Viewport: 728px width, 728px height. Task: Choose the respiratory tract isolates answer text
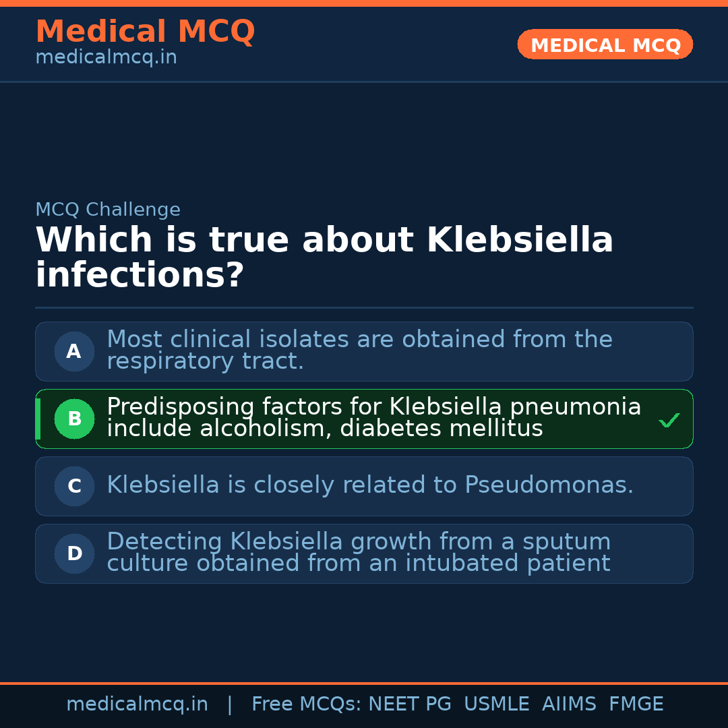point(359,351)
